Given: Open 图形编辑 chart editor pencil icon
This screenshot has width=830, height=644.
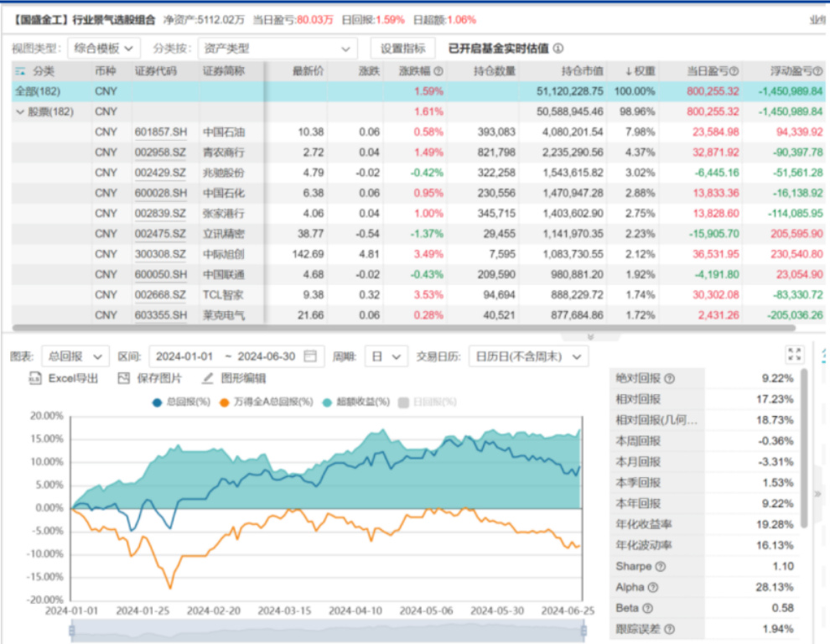Looking at the screenshot, I should (x=207, y=379).
